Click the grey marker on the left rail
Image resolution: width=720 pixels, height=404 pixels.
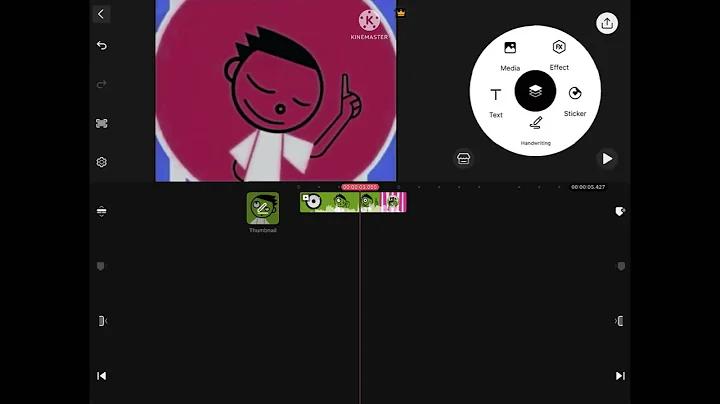pyautogui.click(x=101, y=266)
